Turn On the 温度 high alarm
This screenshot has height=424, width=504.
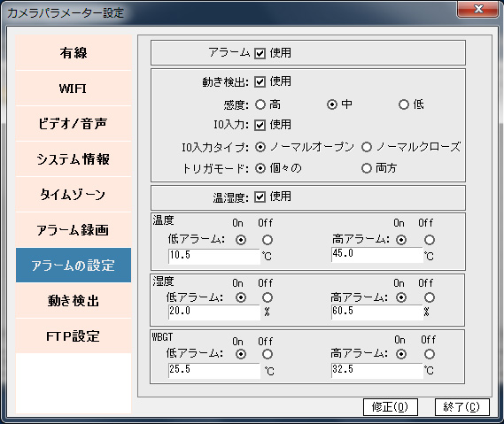tap(401, 240)
